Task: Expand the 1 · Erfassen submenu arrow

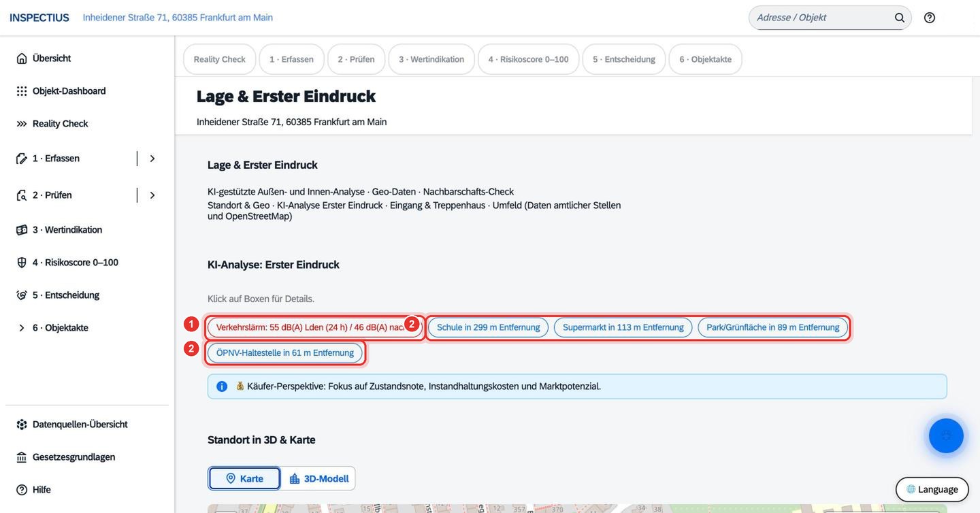Action: (x=152, y=159)
